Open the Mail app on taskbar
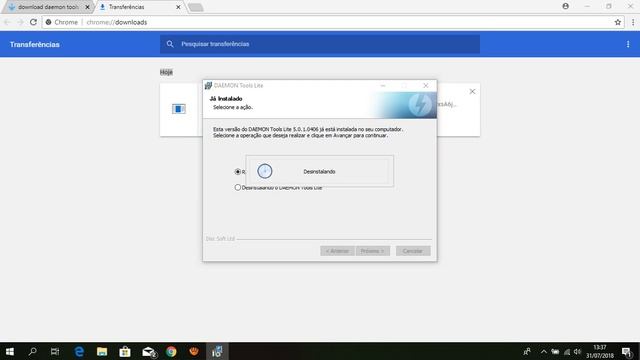 [x=149, y=351]
